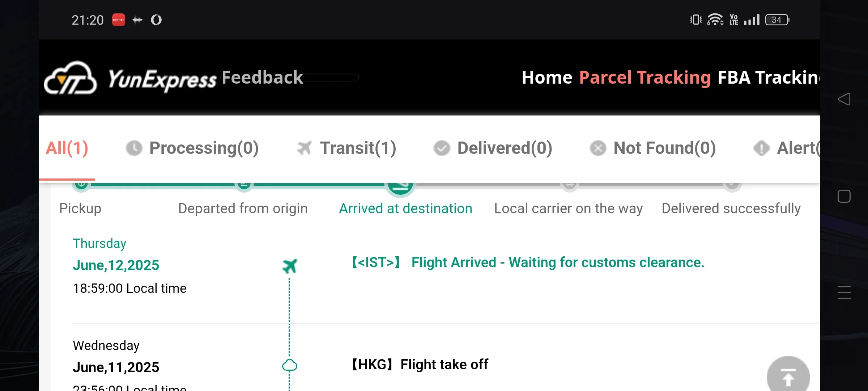Viewport: 868px width, 391px height.
Task: Click the YunExpress cloud logo
Action: (x=71, y=78)
